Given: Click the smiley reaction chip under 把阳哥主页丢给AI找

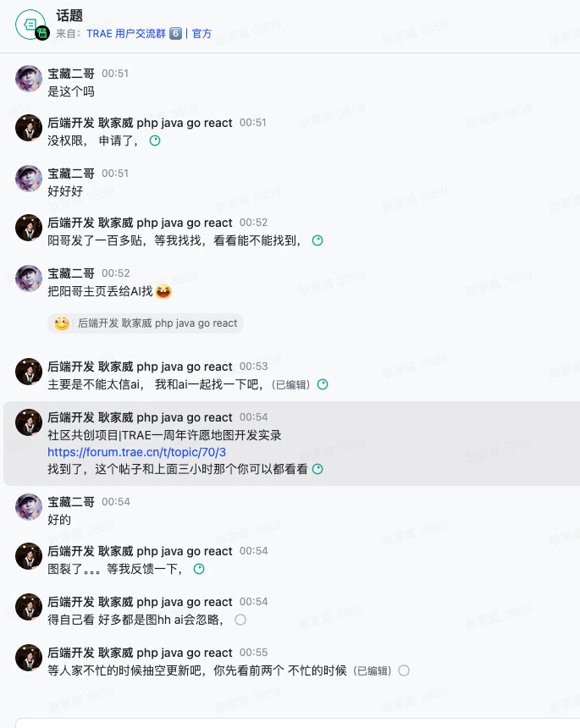Looking at the screenshot, I should click(x=146, y=323).
